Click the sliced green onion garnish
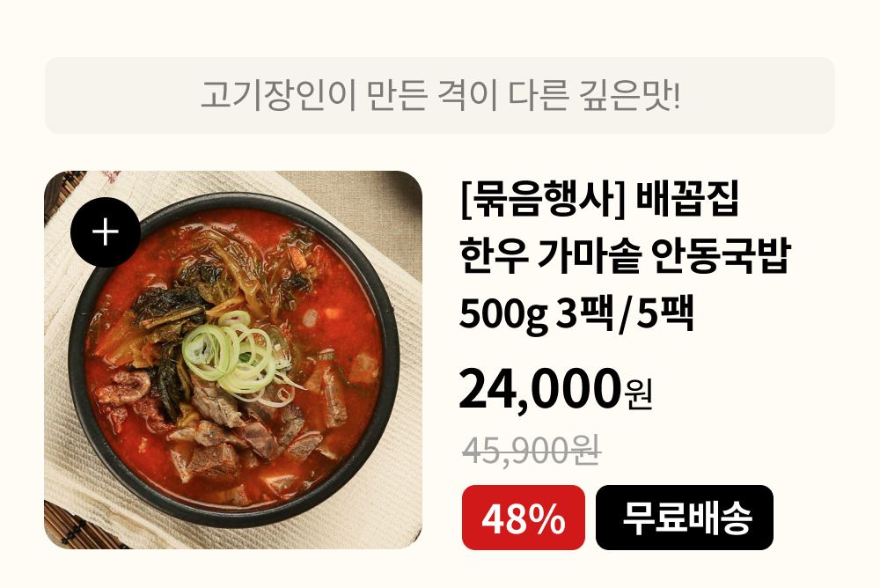This screenshot has width=880, height=588. pos(238,354)
